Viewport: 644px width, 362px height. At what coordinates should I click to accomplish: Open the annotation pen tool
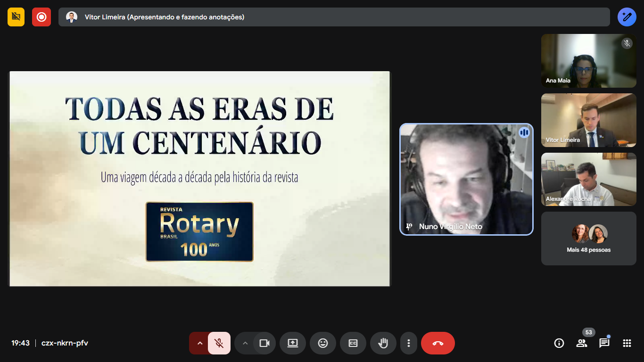click(627, 17)
